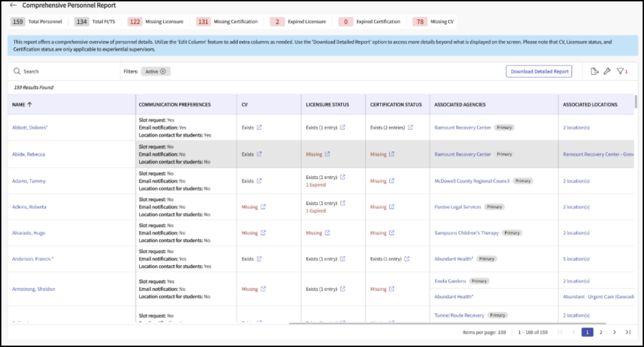Open the Items per page selector
644x347 pixels.
(484, 332)
